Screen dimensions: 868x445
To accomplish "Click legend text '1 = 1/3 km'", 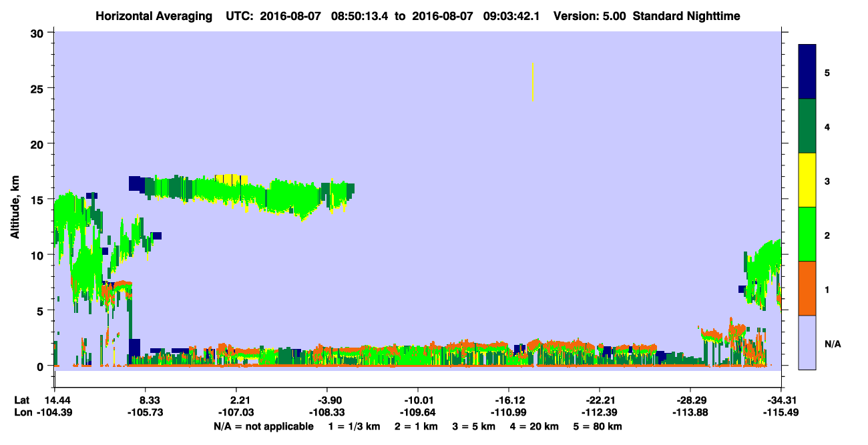I will coord(355,426).
